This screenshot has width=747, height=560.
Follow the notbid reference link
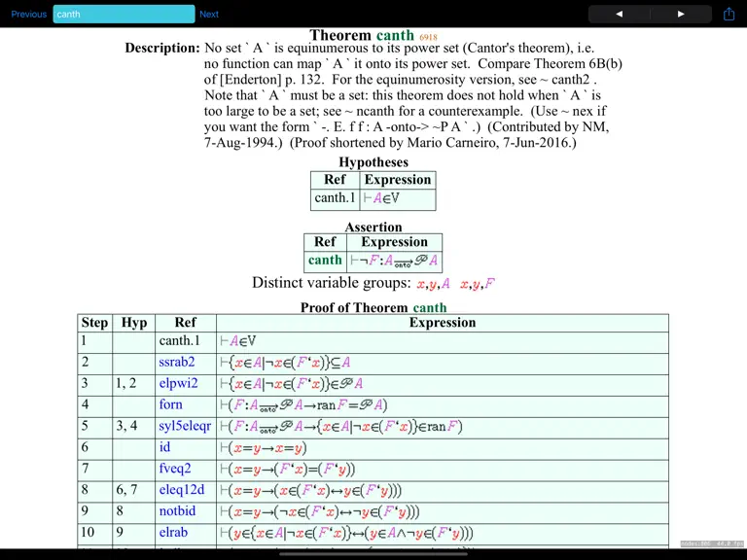pos(177,511)
